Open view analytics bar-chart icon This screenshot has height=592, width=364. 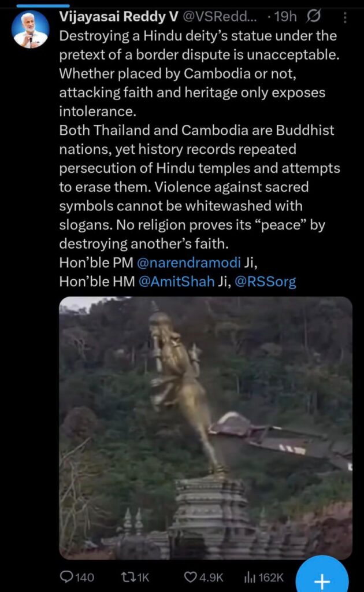[250, 577]
